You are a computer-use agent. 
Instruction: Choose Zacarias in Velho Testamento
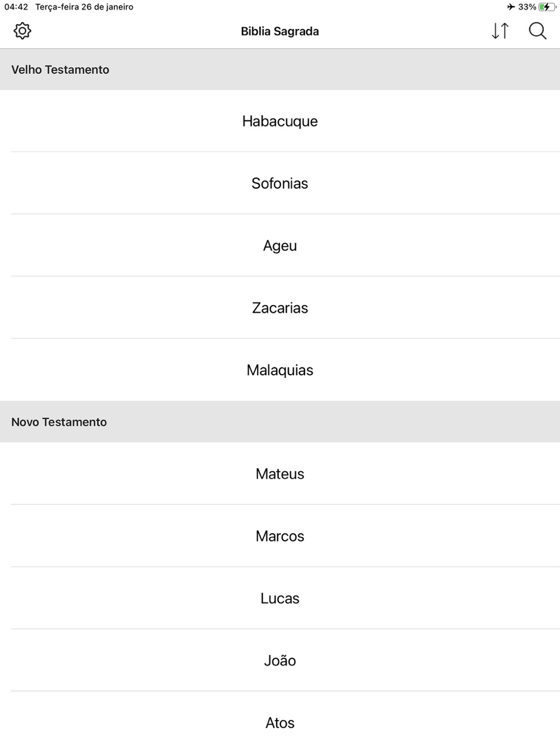(280, 307)
